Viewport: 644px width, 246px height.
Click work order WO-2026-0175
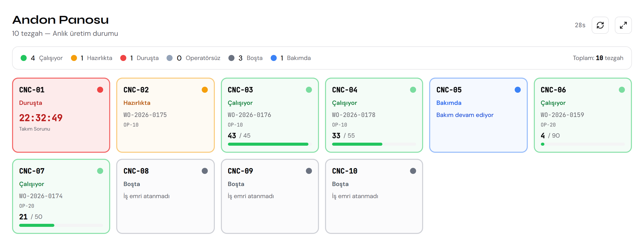pos(145,115)
